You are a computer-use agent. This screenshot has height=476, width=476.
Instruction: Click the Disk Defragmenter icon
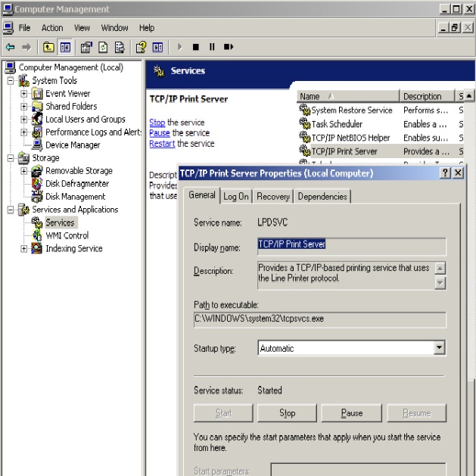click(x=37, y=184)
